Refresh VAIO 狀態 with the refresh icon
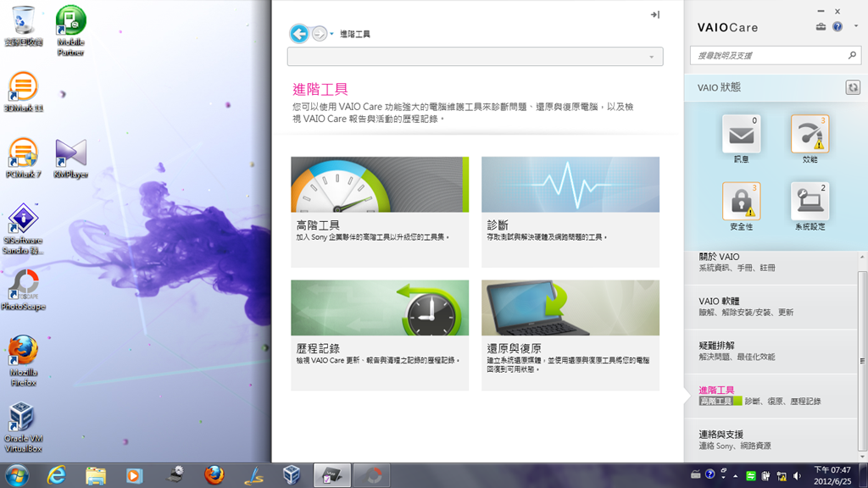 pyautogui.click(x=853, y=87)
